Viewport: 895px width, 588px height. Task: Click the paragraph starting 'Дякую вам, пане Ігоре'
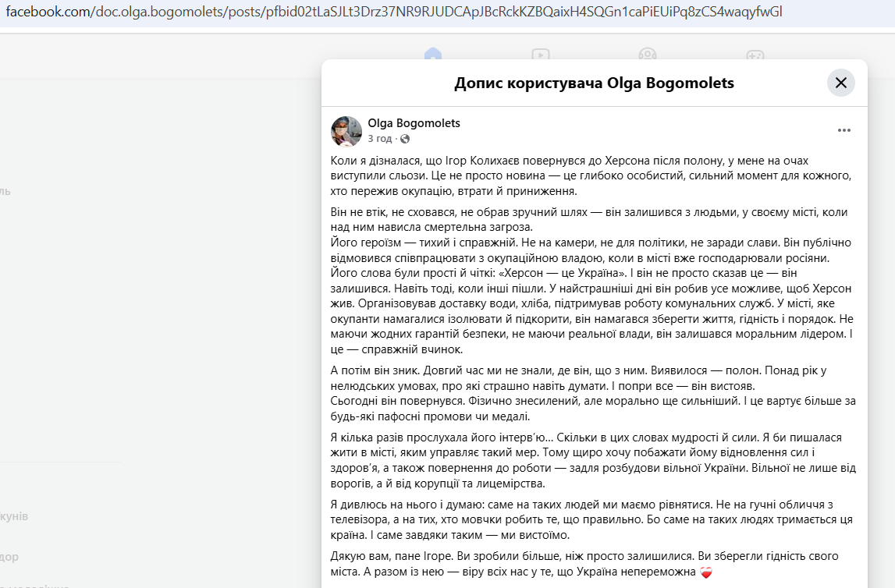[x=584, y=564]
